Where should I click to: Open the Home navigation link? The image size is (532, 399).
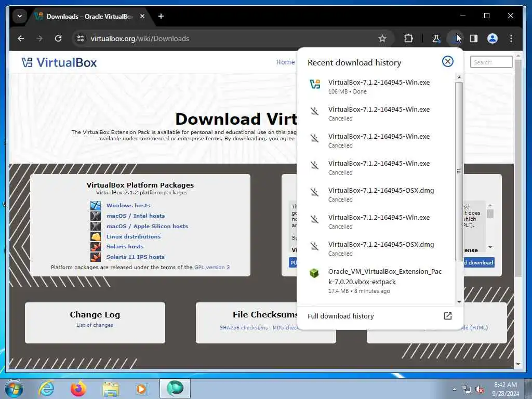285,62
